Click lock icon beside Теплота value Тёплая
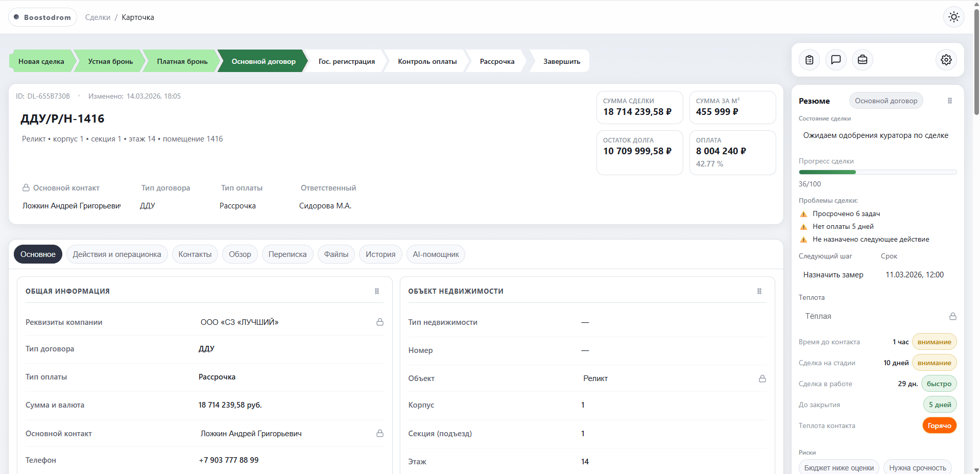 coord(953,316)
